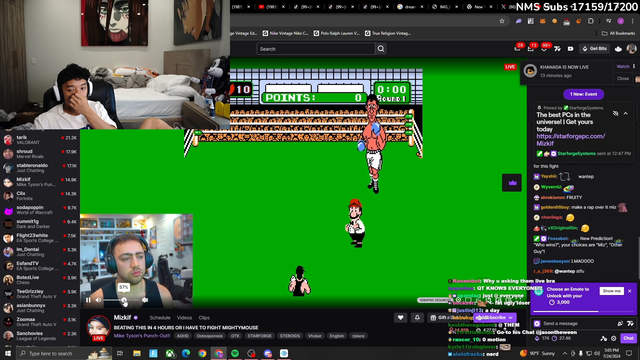640x360 pixels.
Task: Open Clix channel in sidebar
Action: [40, 196]
